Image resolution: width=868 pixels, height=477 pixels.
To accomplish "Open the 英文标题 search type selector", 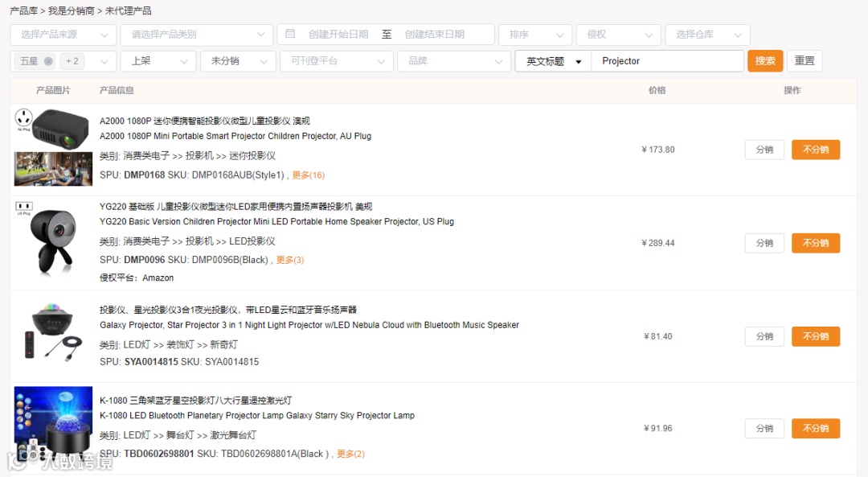I will 553,61.
